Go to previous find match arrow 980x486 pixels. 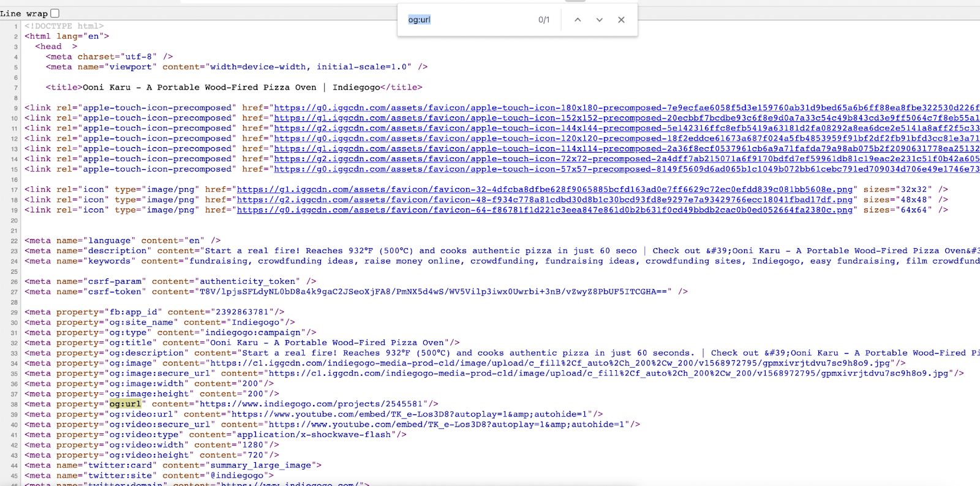point(578,20)
